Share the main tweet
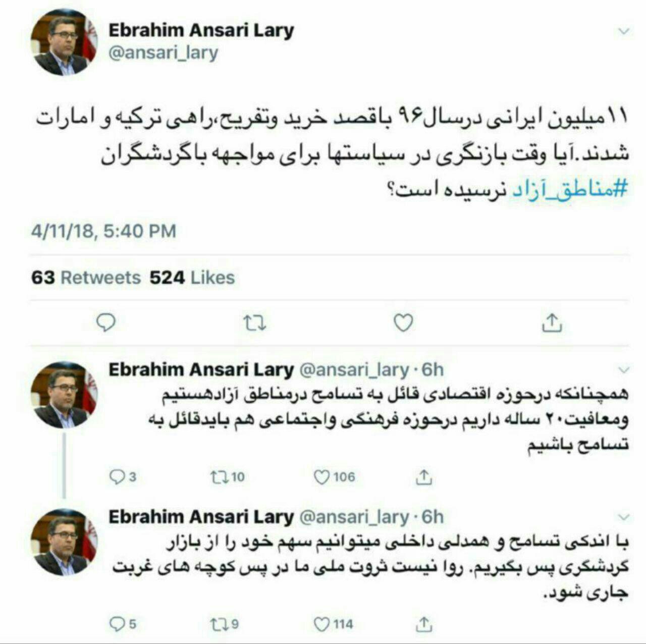This screenshot has height=644, width=646. click(552, 322)
